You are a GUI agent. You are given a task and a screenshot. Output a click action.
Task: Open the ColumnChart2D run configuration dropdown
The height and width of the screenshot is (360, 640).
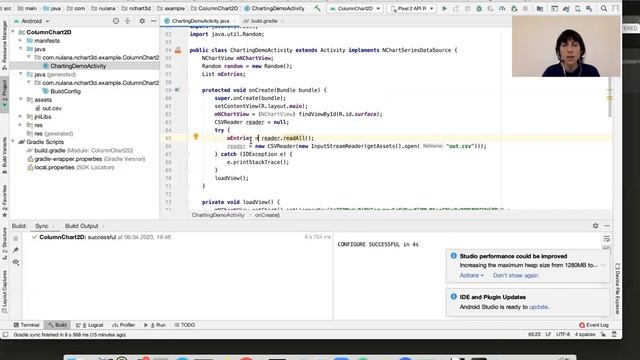pos(355,8)
